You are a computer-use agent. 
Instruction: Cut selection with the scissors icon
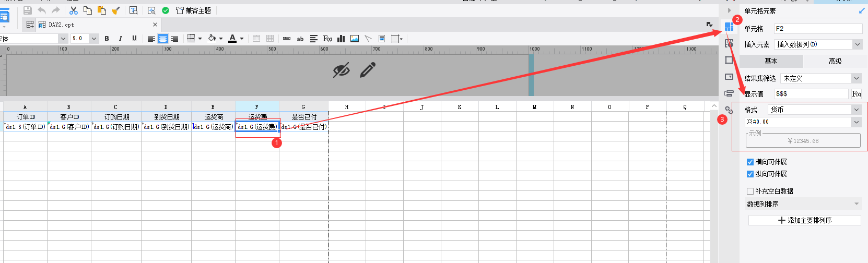74,10
